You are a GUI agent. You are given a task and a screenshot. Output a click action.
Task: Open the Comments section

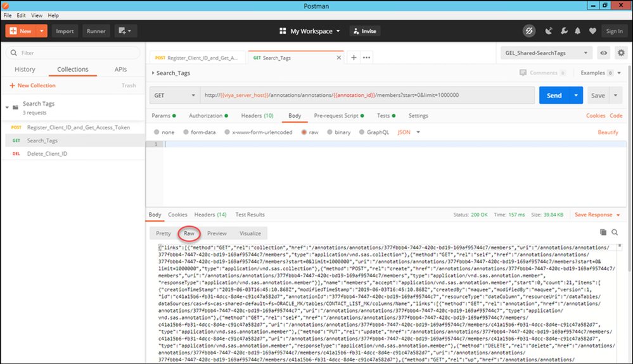542,73
